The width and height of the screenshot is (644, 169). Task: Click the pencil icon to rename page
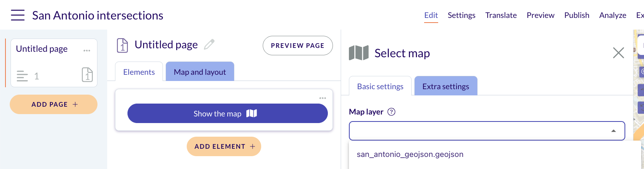coord(209,44)
